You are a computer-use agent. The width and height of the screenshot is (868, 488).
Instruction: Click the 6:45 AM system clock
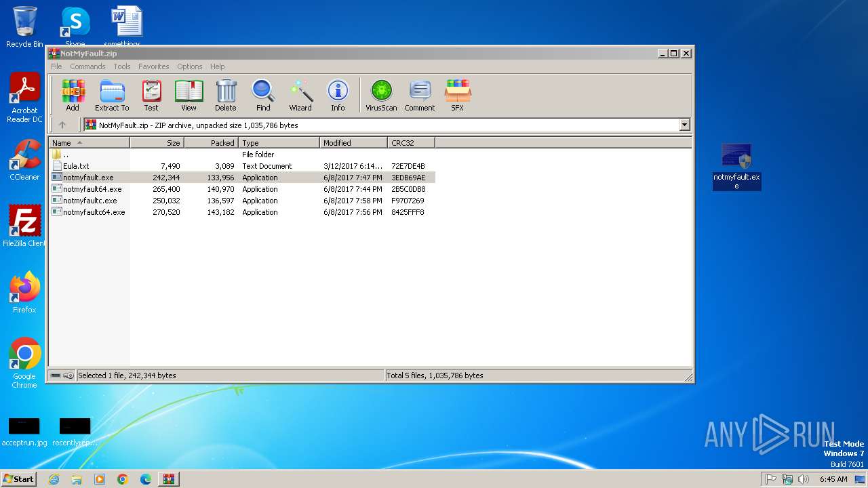(x=833, y=479)
